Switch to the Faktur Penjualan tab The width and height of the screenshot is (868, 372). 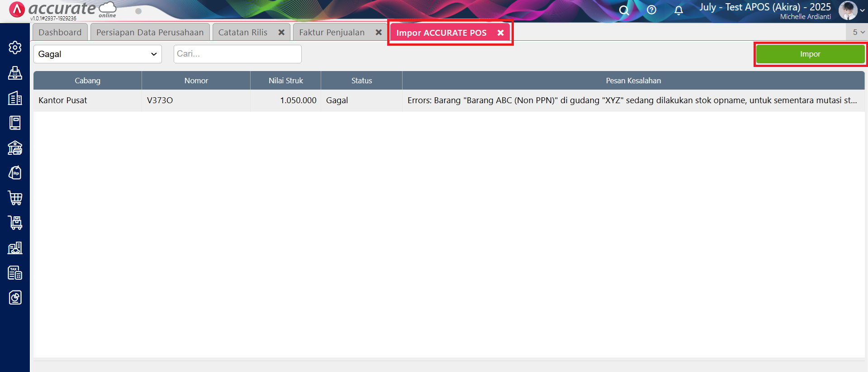point(332,32)
